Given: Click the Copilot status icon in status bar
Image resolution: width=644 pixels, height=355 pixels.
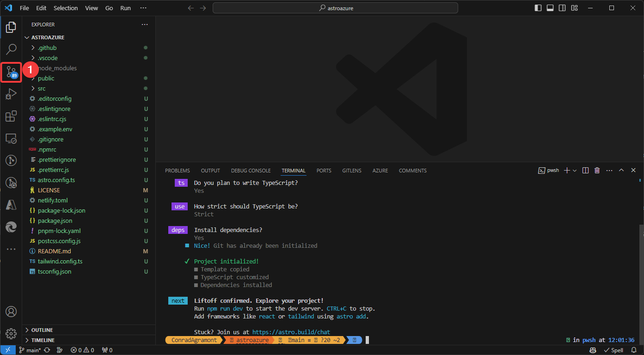Looking at the screenshot, I should (x=592, y=350).
